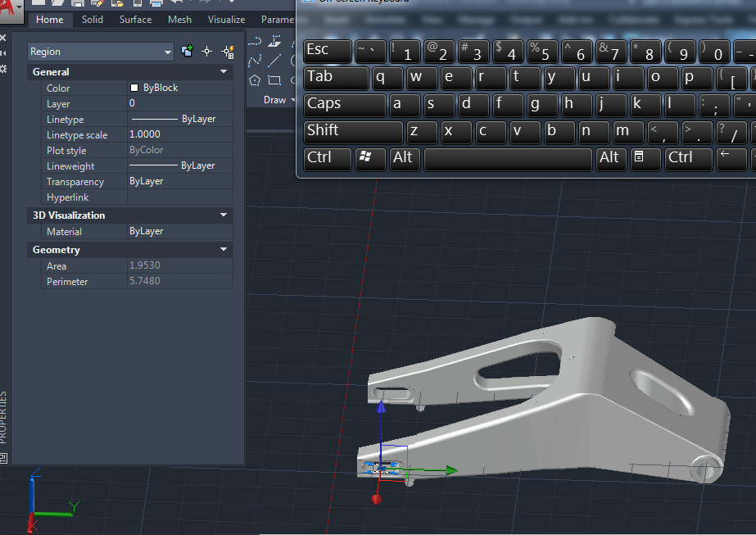Collapse the General properties section
Image resolution: width=756 pixels, height=535 pixels.
(x=224, y=71)
